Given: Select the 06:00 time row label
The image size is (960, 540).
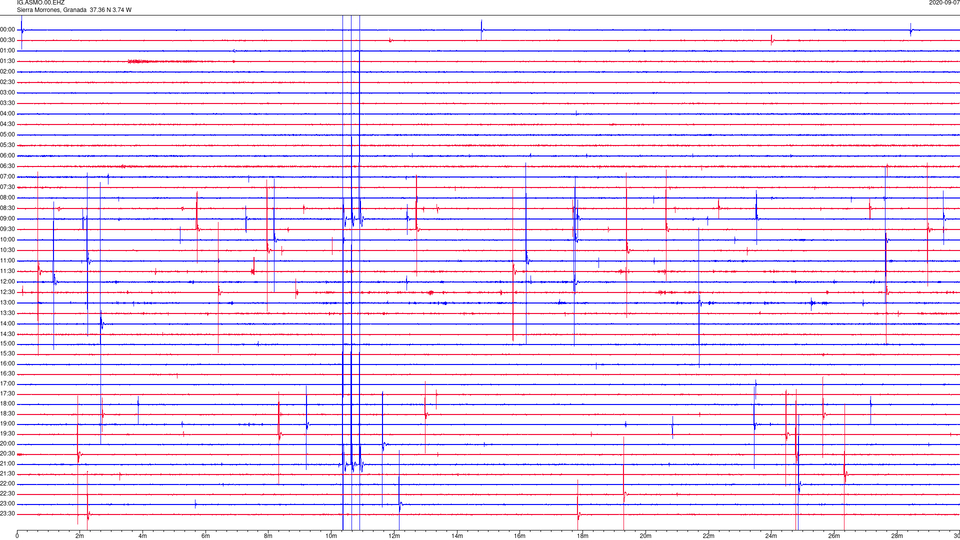Looking at the screenshot, I should (8, 156).
